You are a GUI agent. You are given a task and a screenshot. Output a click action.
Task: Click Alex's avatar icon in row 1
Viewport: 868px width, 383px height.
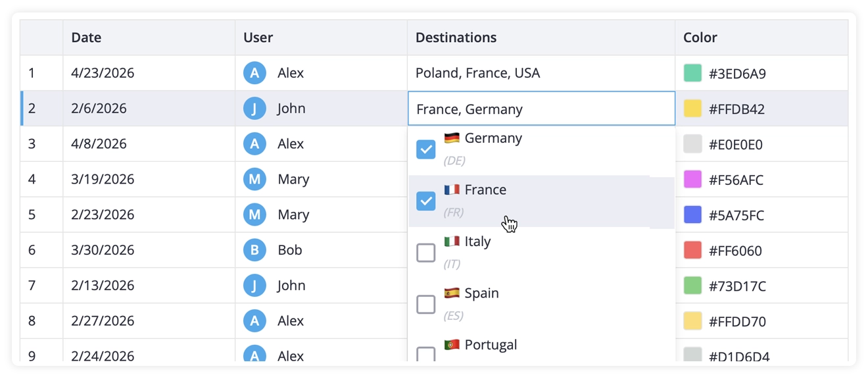(x=254, y=72)
